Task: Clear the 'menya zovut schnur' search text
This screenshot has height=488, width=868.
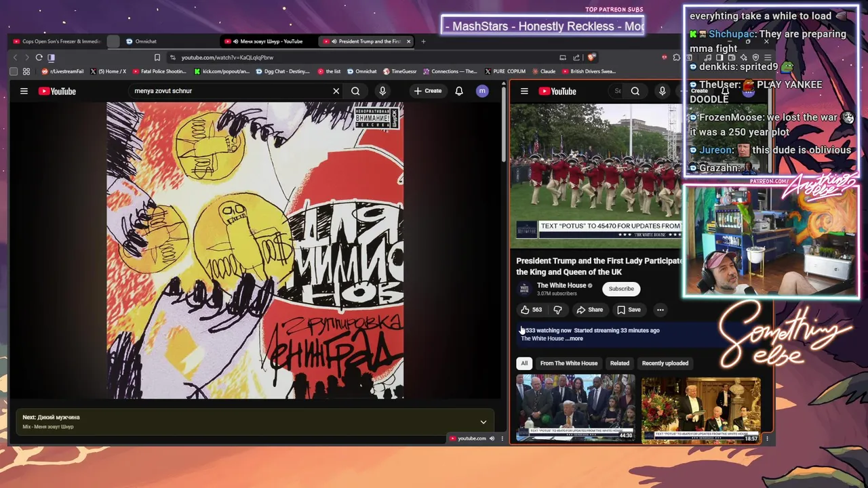Action: tap(336, 91)
